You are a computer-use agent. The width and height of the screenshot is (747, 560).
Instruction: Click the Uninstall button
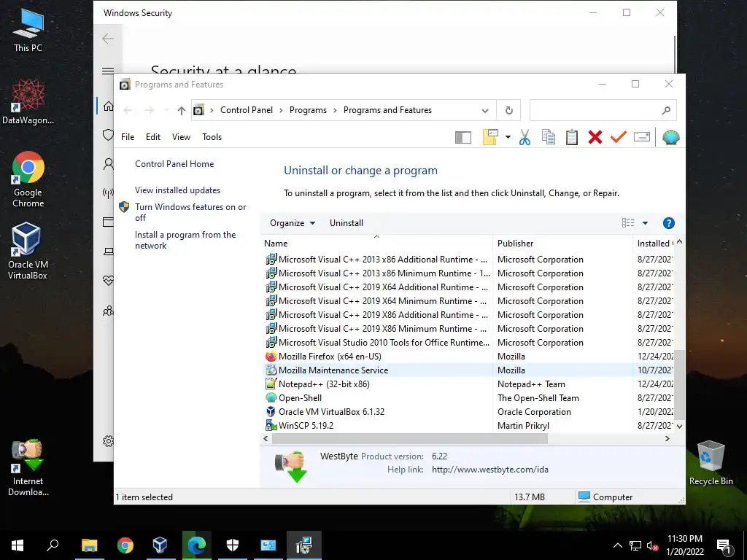tap(347, 223)
